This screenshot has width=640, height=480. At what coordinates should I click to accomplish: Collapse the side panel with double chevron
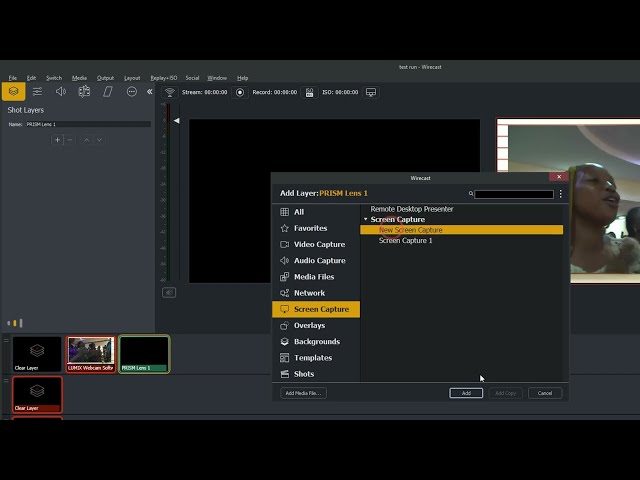(149, 92)
